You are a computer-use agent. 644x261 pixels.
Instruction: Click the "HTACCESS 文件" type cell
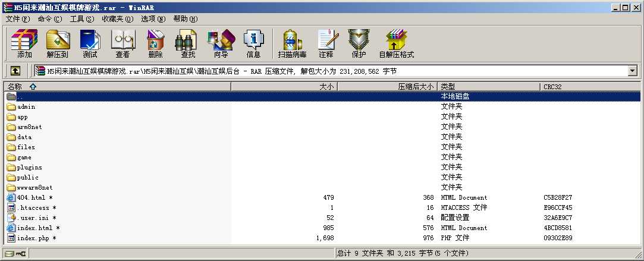click(x=464, y=207)
